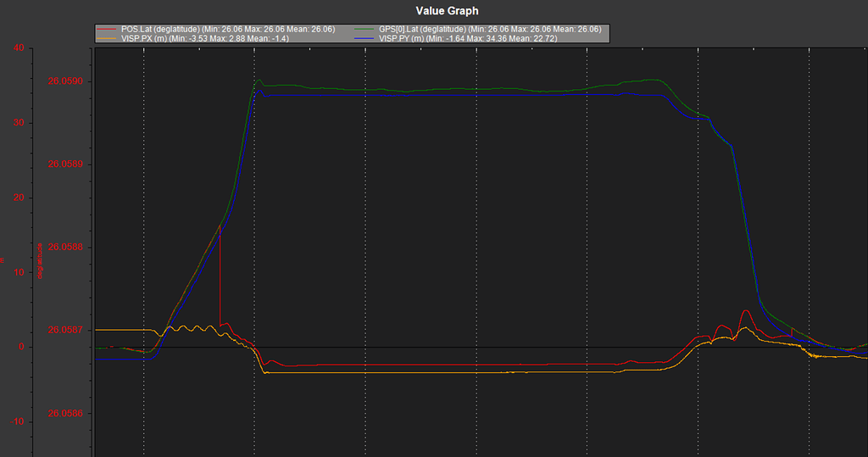The width and height of the screenshot is (868, 457).
Task: Click the Value Graph title
Action: [447, 11]
